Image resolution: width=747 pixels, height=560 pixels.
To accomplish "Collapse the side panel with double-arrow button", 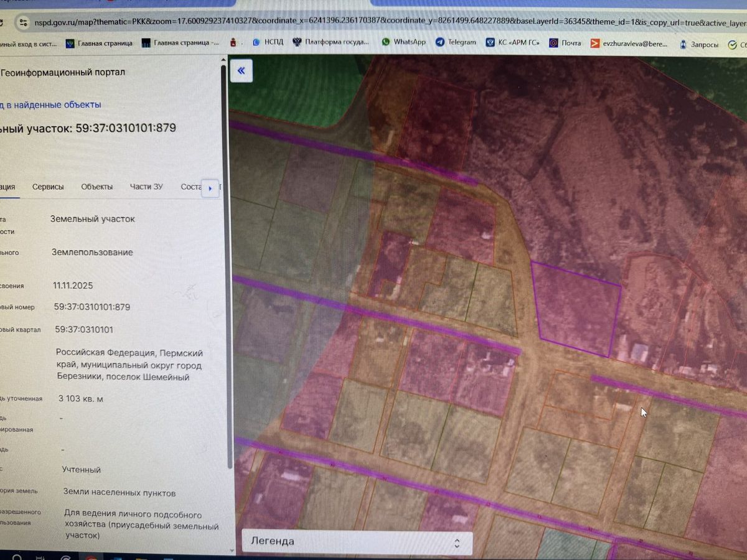I will coord(241,70).
